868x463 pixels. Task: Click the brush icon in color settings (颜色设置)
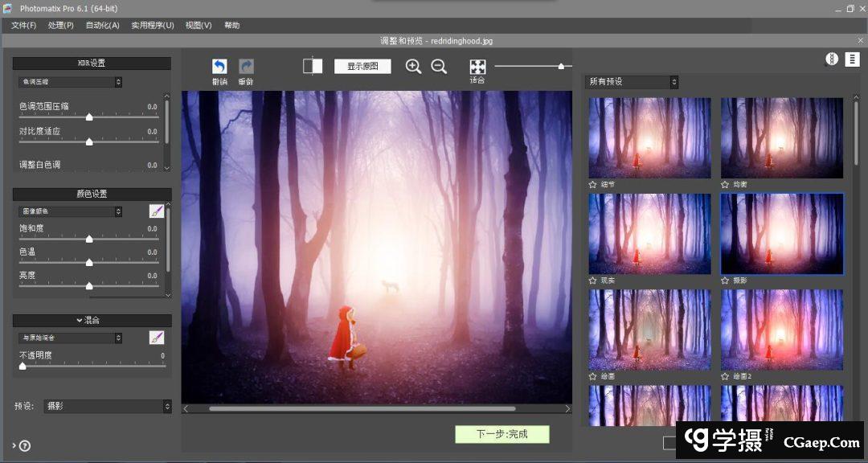coord(157,211)
